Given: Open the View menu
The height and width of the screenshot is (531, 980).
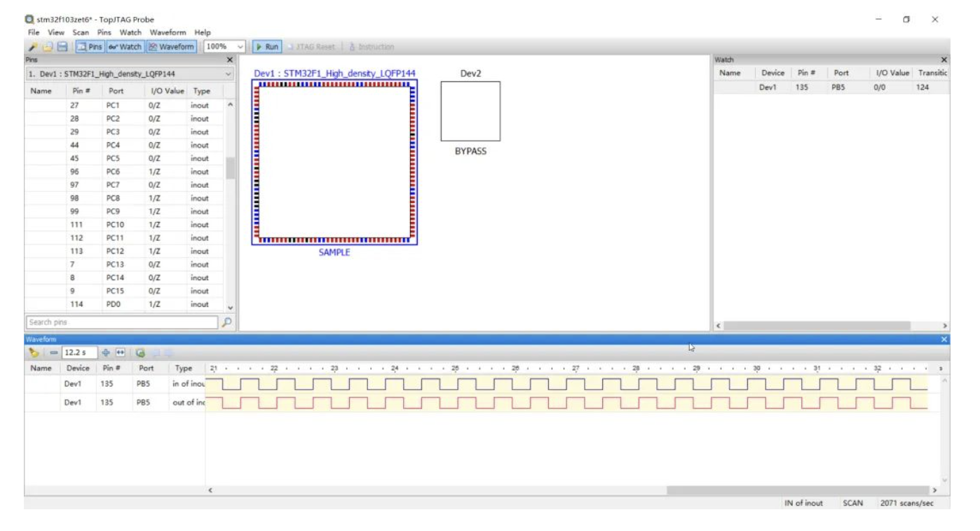Looking at the screenshot, I should pyautogui.click(x=56, y=32).
